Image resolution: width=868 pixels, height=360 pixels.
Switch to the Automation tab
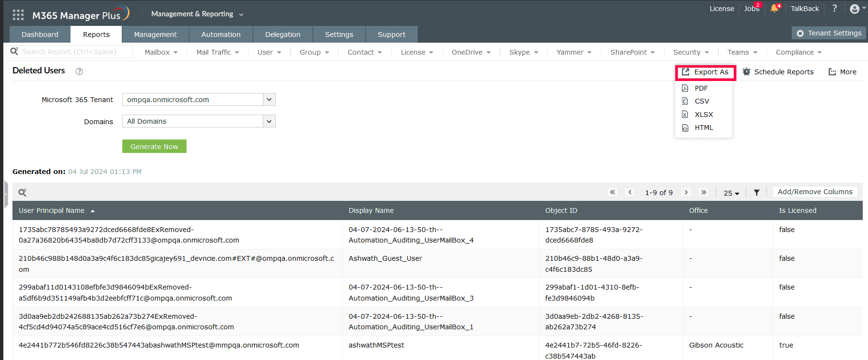[221, 35]
